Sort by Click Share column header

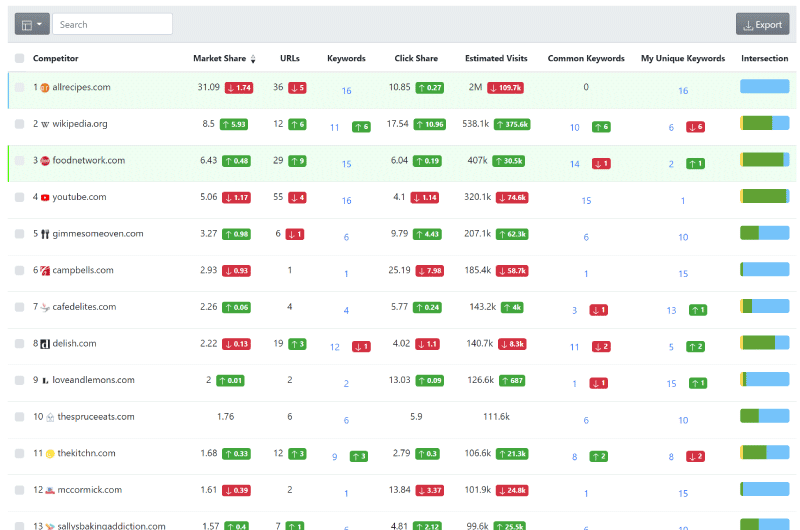(x=416, y=58)
